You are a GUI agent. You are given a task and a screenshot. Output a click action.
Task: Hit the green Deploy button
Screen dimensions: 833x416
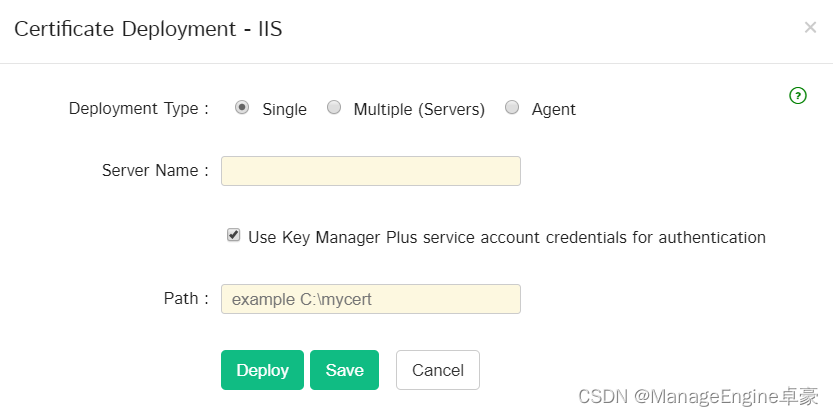pos(262,370)
